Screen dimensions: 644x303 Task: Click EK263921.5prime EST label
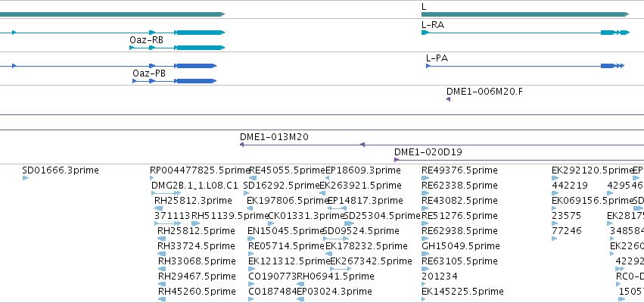[x=361, y=186]
